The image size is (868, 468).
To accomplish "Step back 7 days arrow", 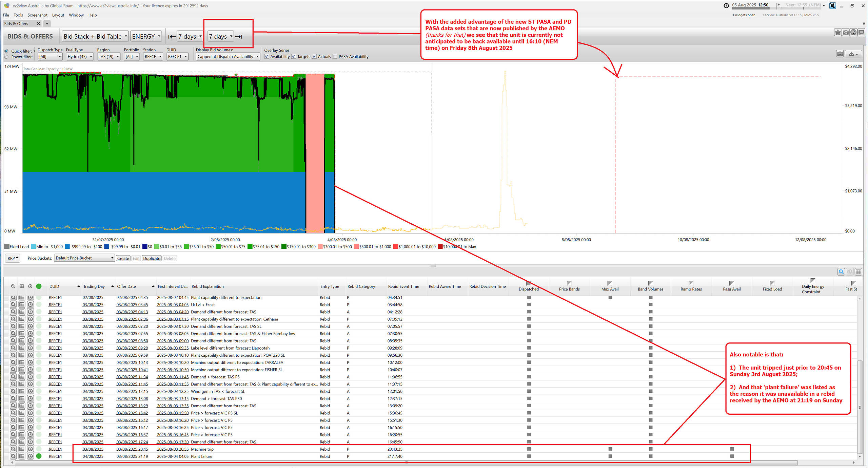I will (172, 36).
